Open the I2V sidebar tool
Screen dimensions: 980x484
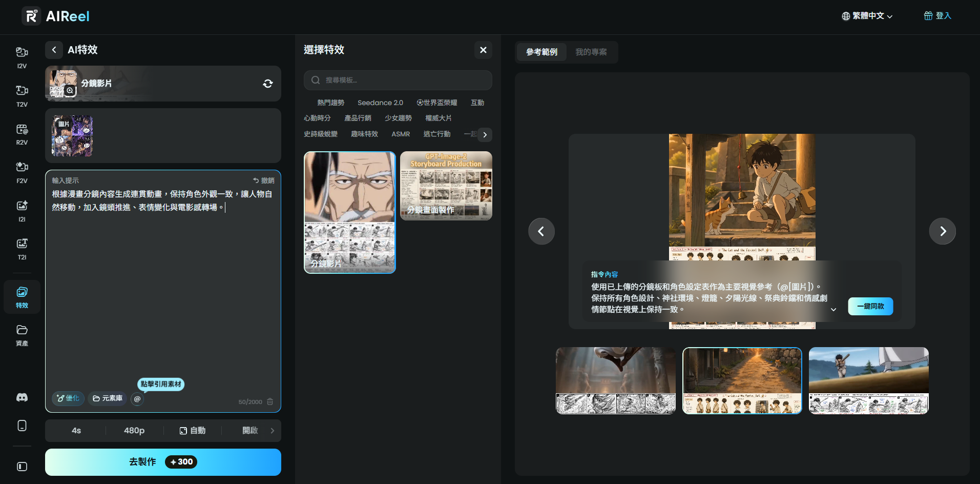click(22, 58)
